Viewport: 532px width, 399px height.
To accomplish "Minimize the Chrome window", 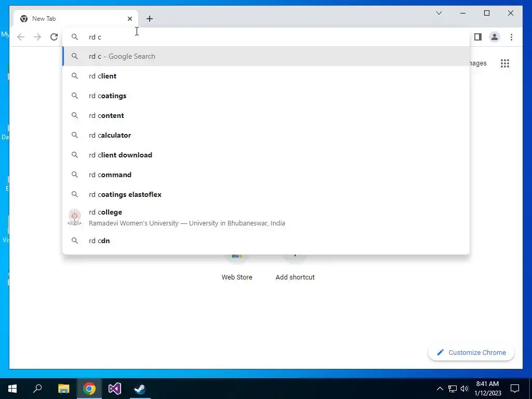I will pos(463,13).
